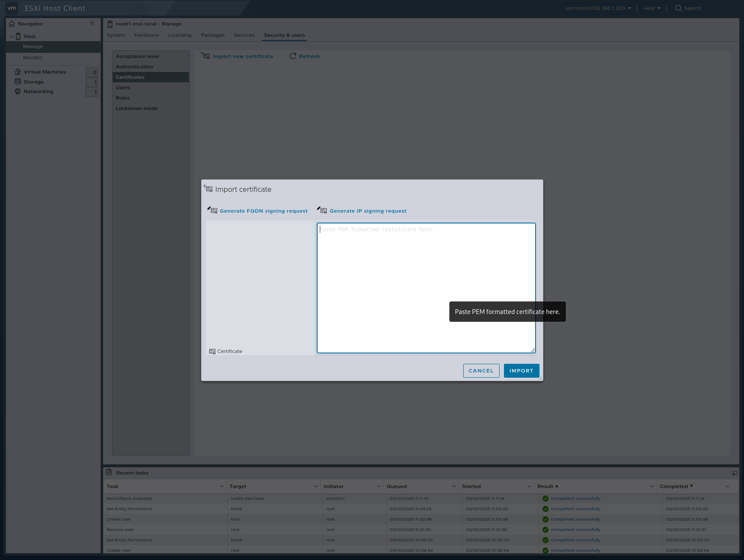Click the node1-esxi.local host server icon
The image size is (744, 560).
(x=110, y=23)
